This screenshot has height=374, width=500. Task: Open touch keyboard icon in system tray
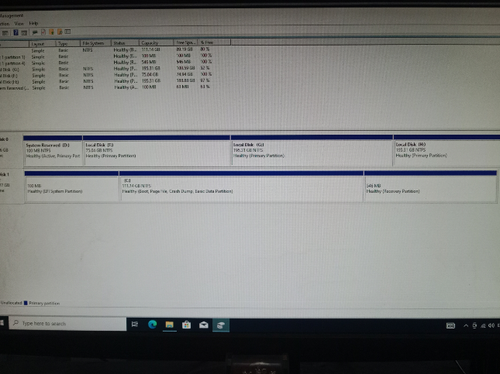pos(451,326)
